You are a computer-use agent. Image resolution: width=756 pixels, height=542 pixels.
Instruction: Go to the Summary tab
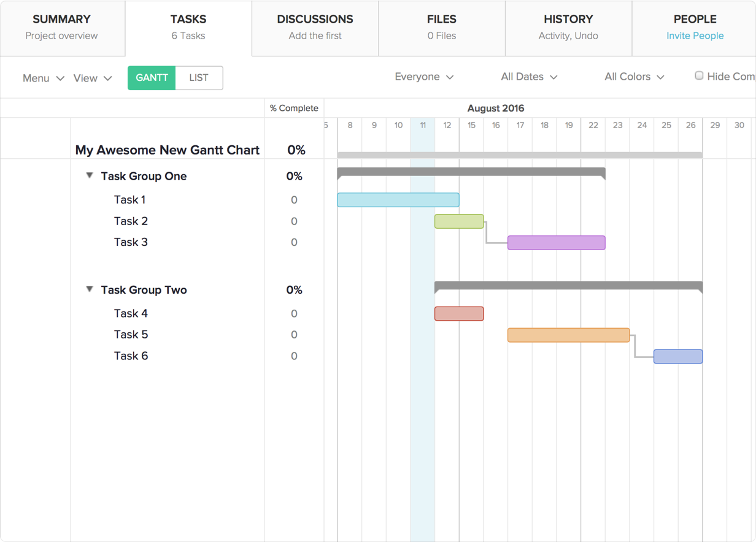coord(61,27)
